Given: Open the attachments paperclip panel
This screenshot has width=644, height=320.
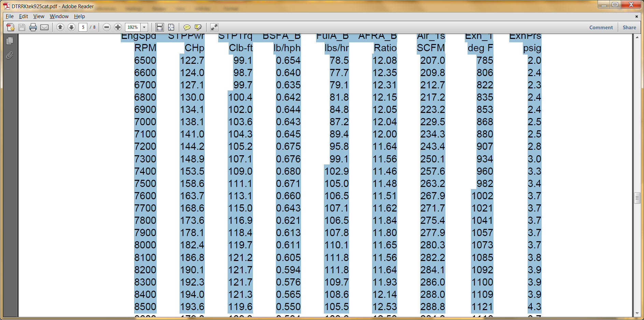Looking at the screenshot, I should pyautogui.click(x=10, y=55).
